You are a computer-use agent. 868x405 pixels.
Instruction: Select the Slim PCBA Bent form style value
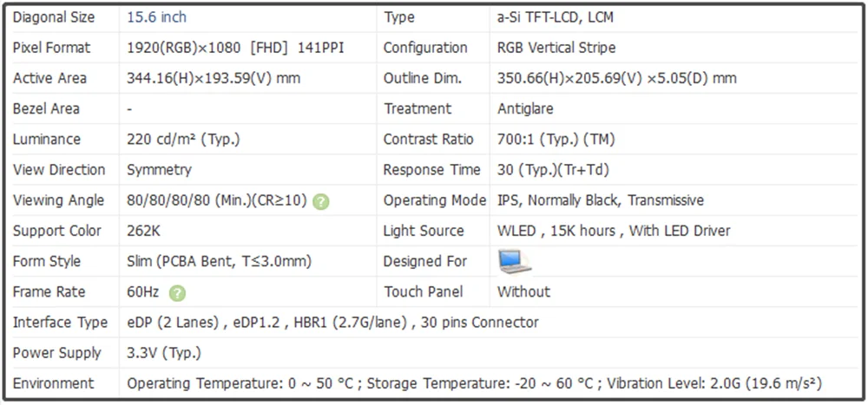[x=219, y=261]
